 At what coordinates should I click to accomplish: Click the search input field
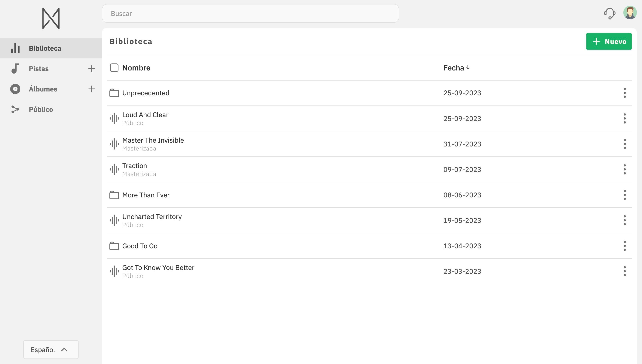pos(250,13)
